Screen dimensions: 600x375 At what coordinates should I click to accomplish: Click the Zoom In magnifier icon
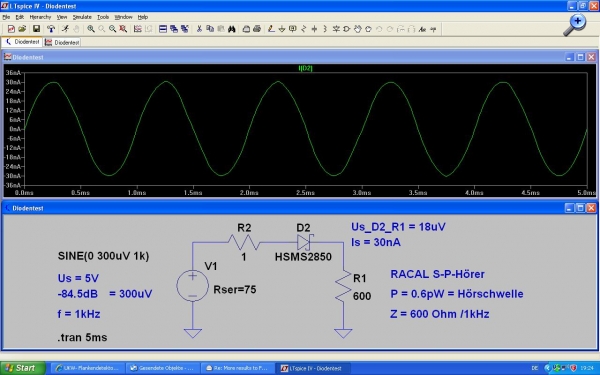[91, 29]
